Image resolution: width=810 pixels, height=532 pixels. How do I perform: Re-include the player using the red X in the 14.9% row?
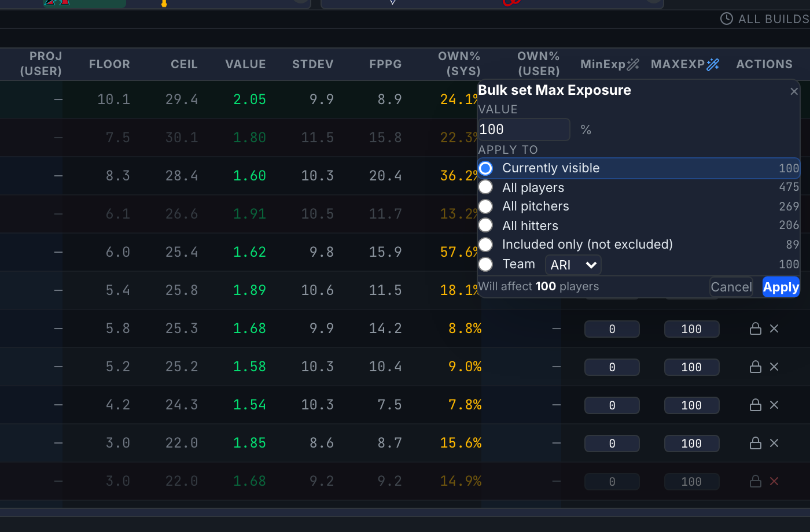tap(774, 481)
